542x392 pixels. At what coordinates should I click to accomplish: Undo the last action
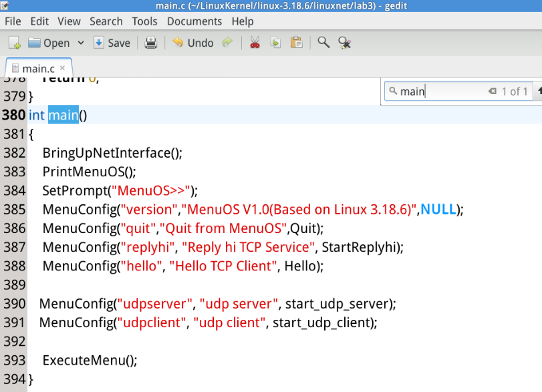(x=193, y=43)
